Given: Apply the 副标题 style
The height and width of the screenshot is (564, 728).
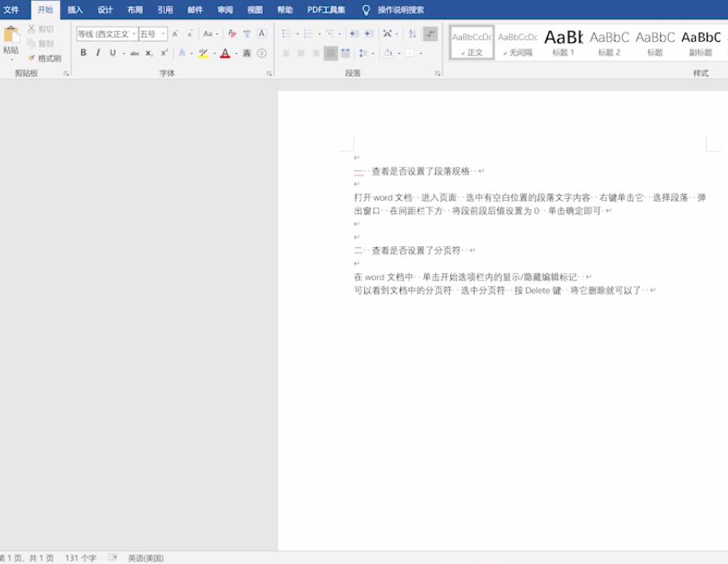Looking at the screenshot, I should click(700, 43).
